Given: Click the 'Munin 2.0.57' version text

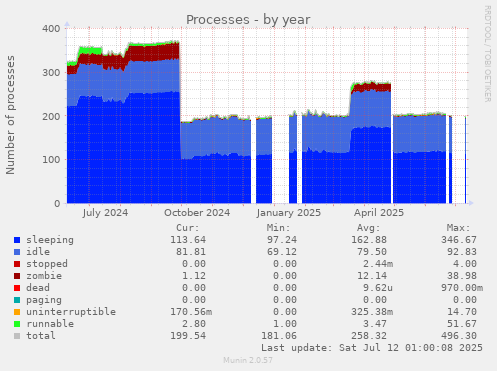Looking at the screenshot, I should tap(248, 360).
